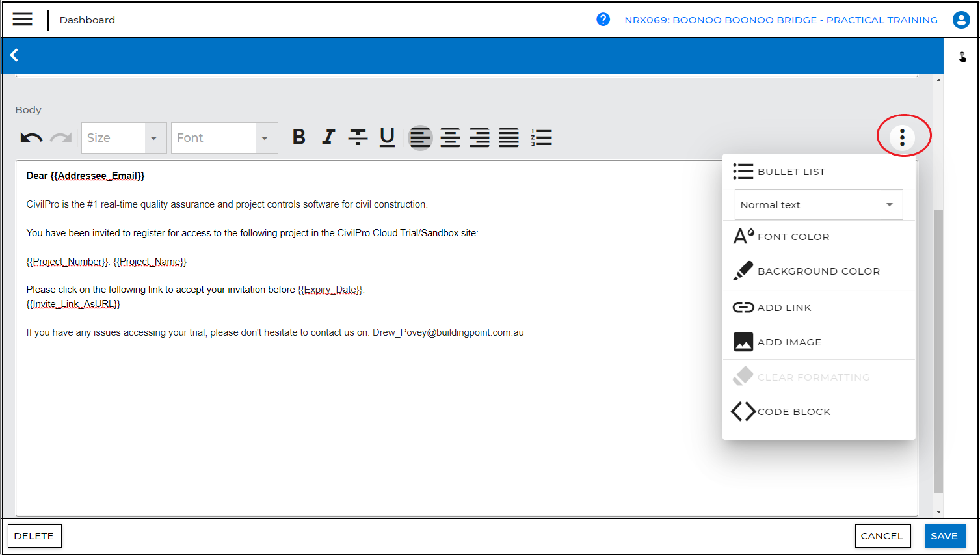The image size is (980, 555).
Task: Pick Font Color option
Action: pyautogui.click(x=793, y=237)
